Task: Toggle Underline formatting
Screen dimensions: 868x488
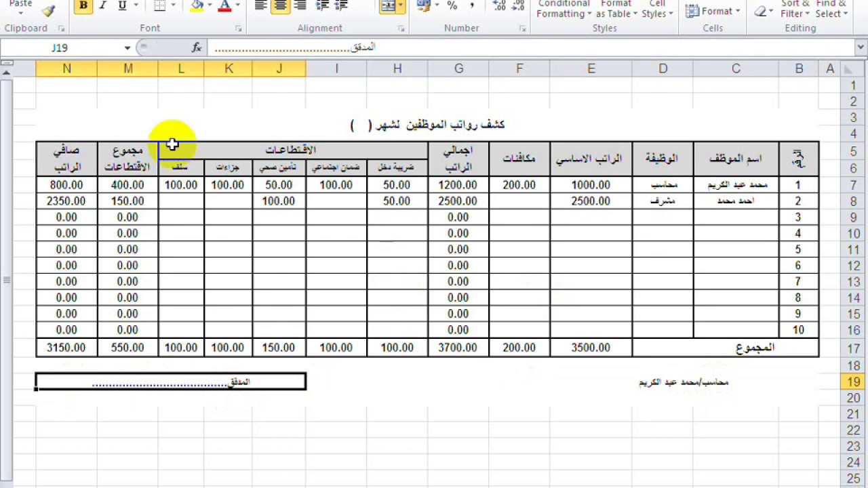Action: [122, 6]
